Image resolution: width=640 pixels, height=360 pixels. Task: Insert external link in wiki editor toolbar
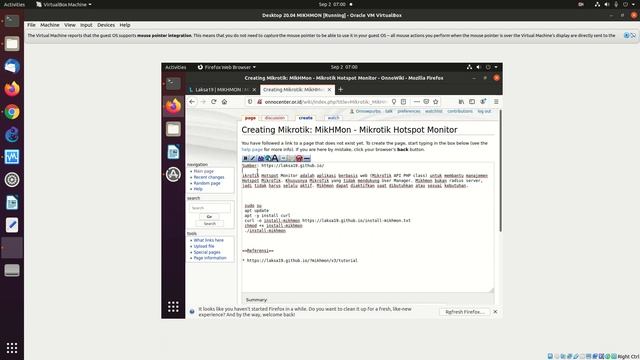pyautogui.click(x=268, y=158)
